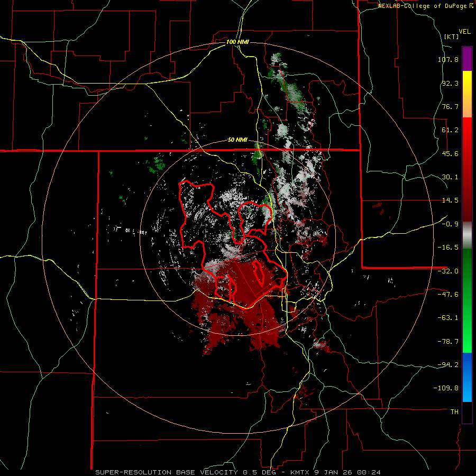
Task: Click the -47.6 value on the velocity scale
Action: click(448, 295)
